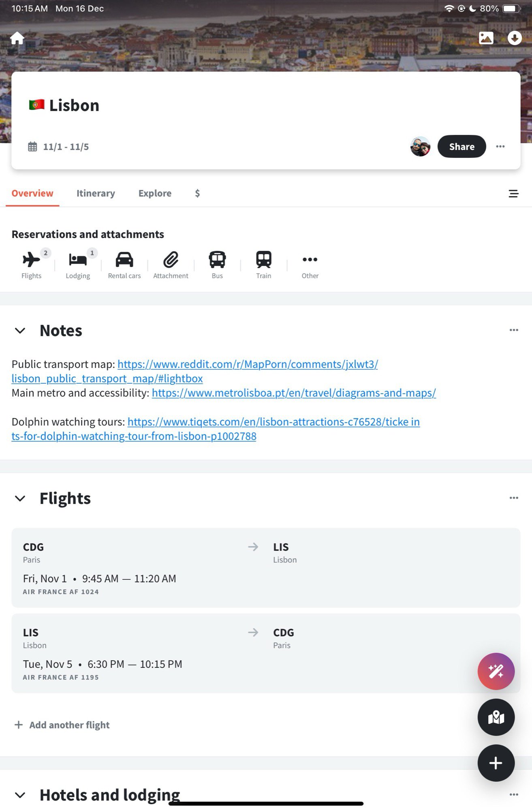Switch to the Explore tab
The image size is (532, 811).
click(x=155, y=193)
